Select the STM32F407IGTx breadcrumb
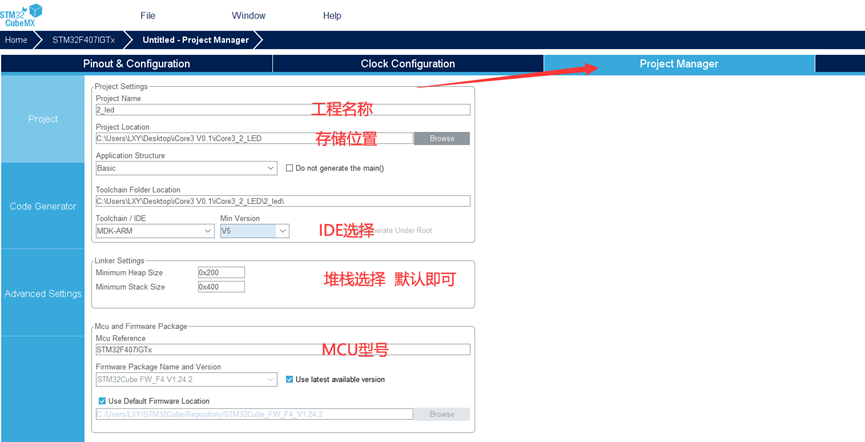The image size is (865, 442). click(x=83, y=40)
